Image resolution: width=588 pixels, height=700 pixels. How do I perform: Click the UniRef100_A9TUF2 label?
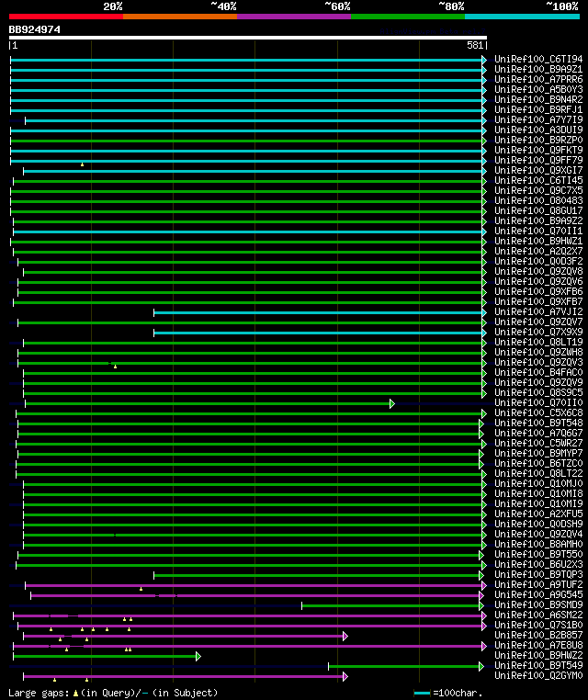point(538,585)
